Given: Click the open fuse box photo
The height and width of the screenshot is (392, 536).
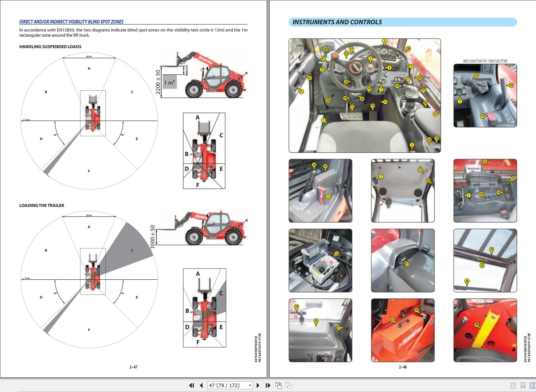Looking at the screenshot, I should [321, 261].
